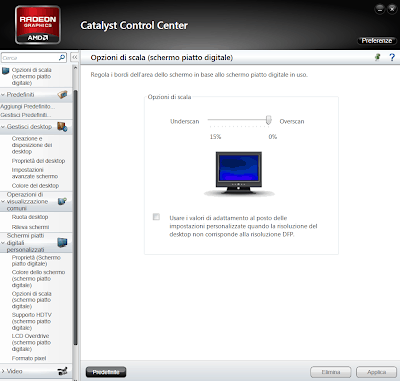Click the Cerca search field

[30, 58]
